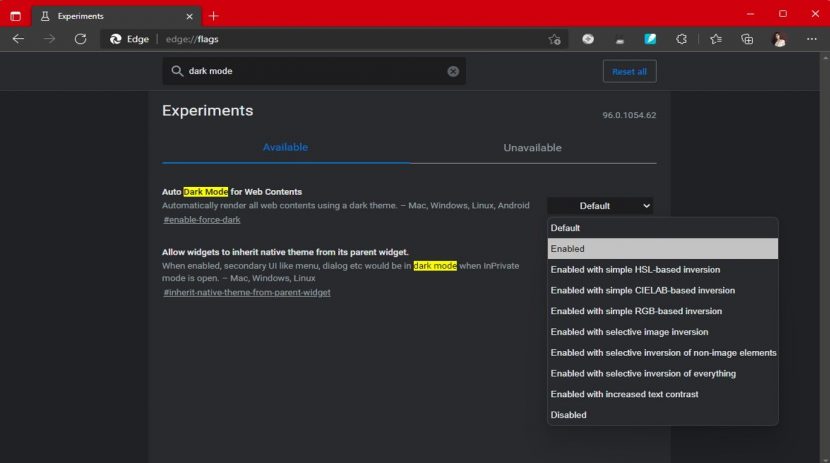This screenshot has width=830, height=463.
Task: Open a new tab with plus button
Action: coord(213,16)
